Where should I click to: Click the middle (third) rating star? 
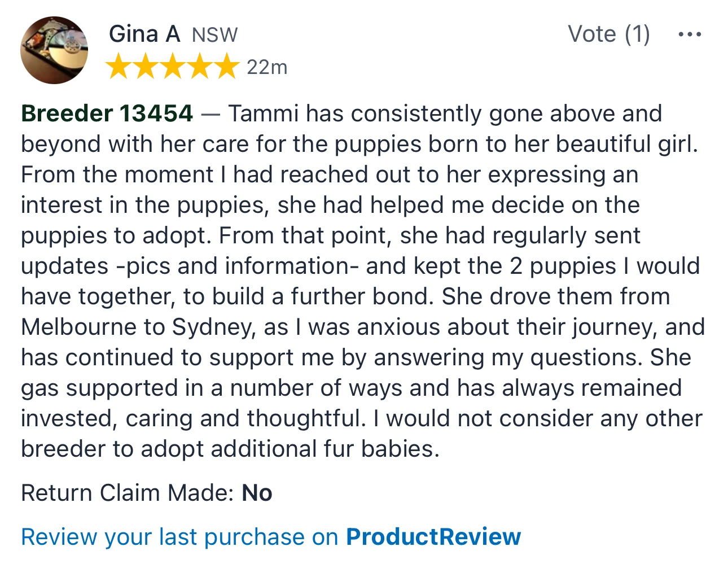[173, 67]
